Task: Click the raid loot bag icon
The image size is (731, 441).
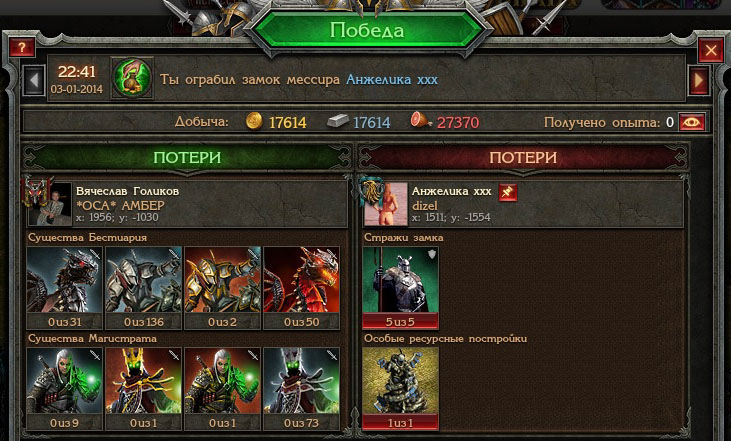Action: [x=132, y=78]
